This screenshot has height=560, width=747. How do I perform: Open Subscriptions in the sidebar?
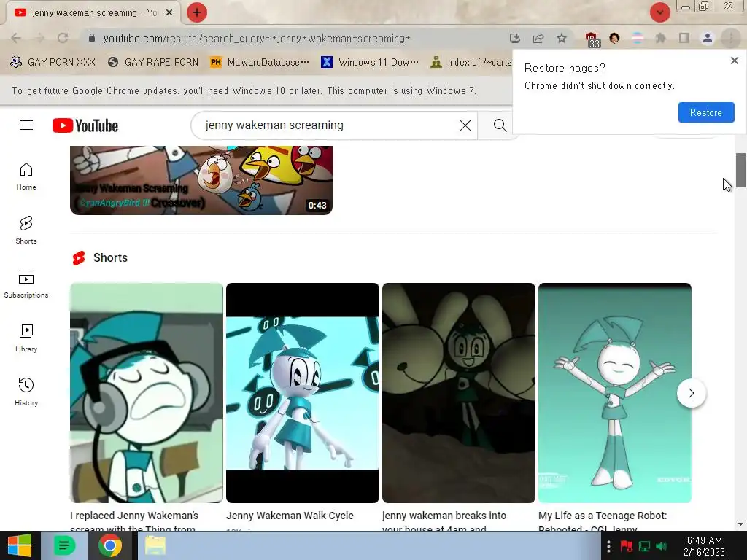[x=26, y=284]
